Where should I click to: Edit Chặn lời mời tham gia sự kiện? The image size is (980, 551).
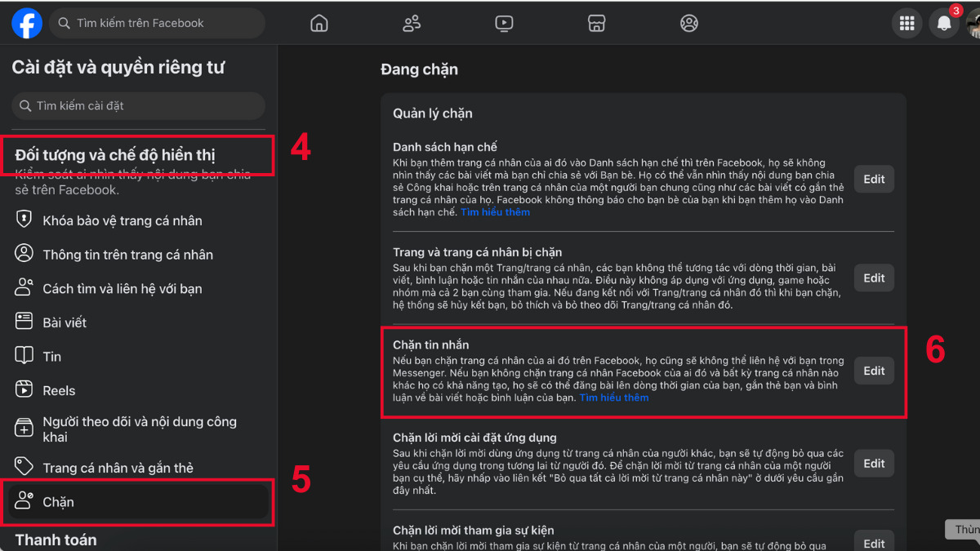point(874,542)
